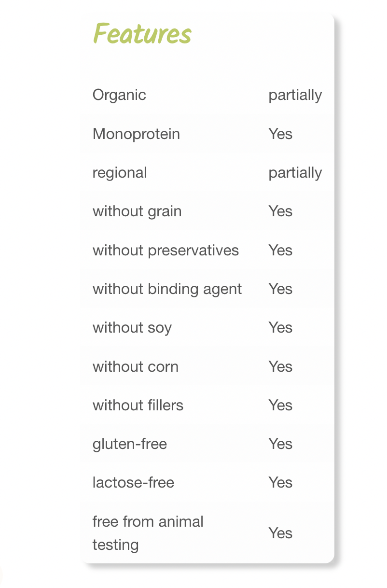The width and height of the screenshot is (387, 588).
Task: Click the Yes value beside Monoprotein
Action: tap(280, 134)
